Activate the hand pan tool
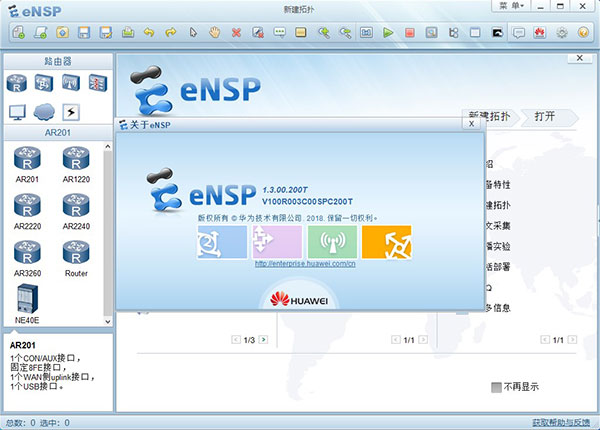The width and height of the screenshot is (600, 430). click(x=215, y=33)
